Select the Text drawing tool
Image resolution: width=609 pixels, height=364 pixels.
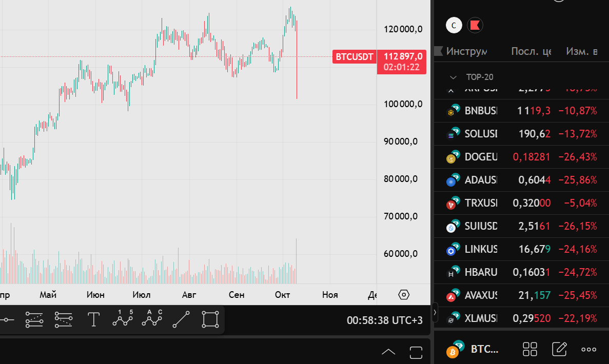point(93,319)
